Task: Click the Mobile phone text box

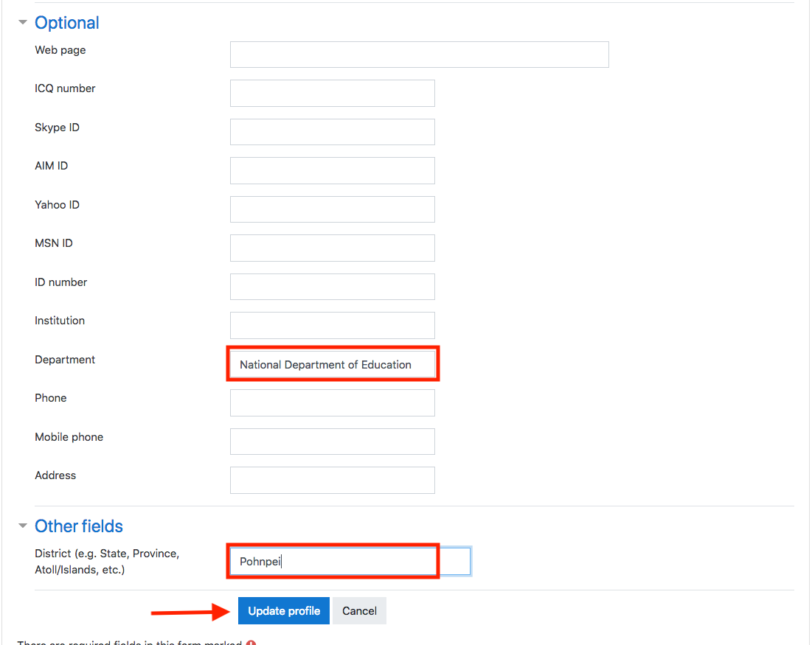Action: 333,442
